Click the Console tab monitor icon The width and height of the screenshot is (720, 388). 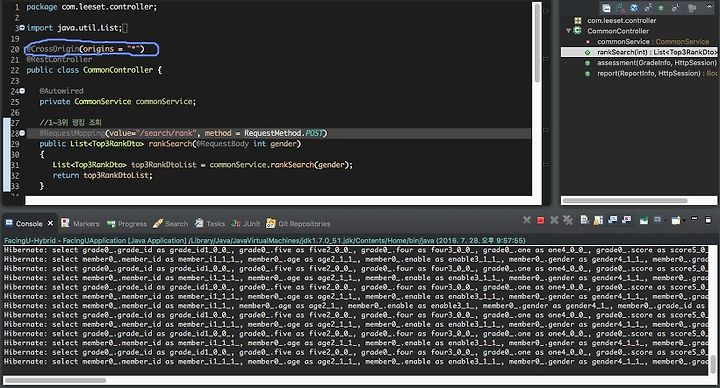[x=9, y=223]
